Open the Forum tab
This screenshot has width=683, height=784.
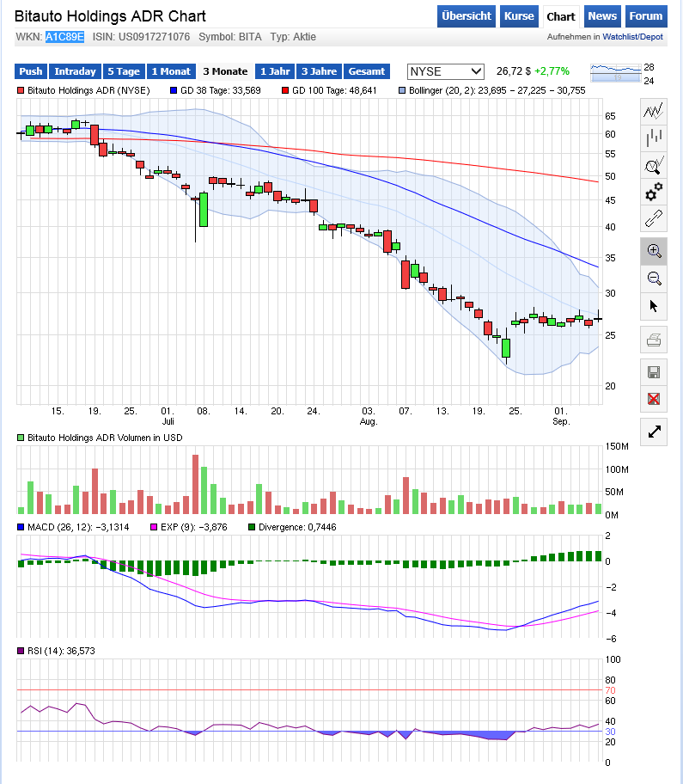(645, 16)
